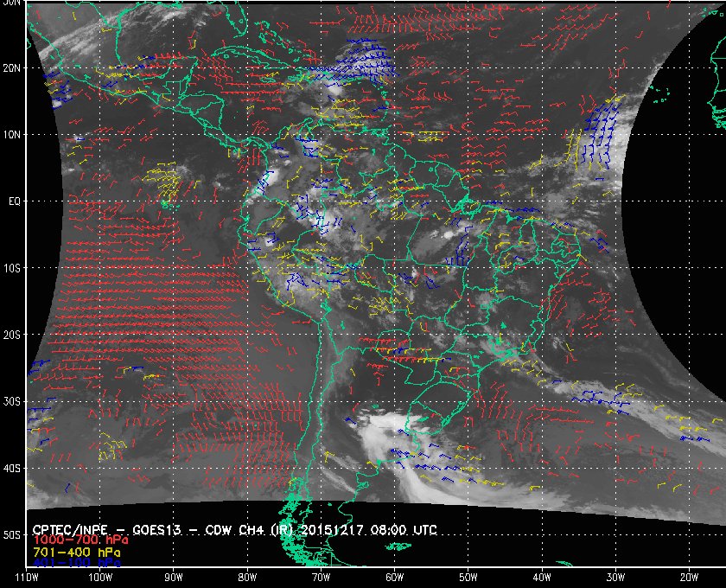Image resolution: width=726 pixels, height=588 pixels.
Task: Click the red 1000-700 hPa legend entry
Action: pos(80,540)
